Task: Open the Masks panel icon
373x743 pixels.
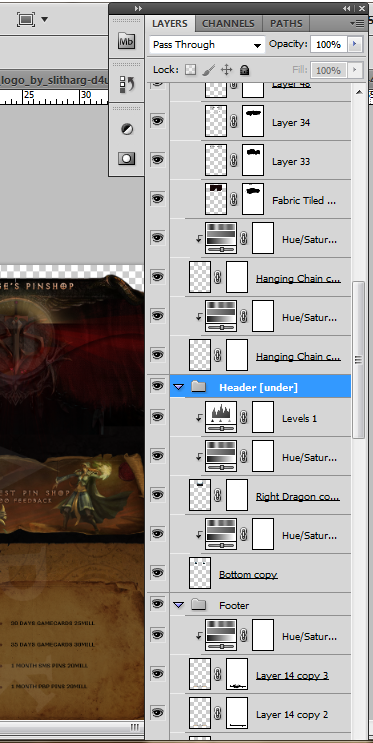Action: tap(127, 159)
